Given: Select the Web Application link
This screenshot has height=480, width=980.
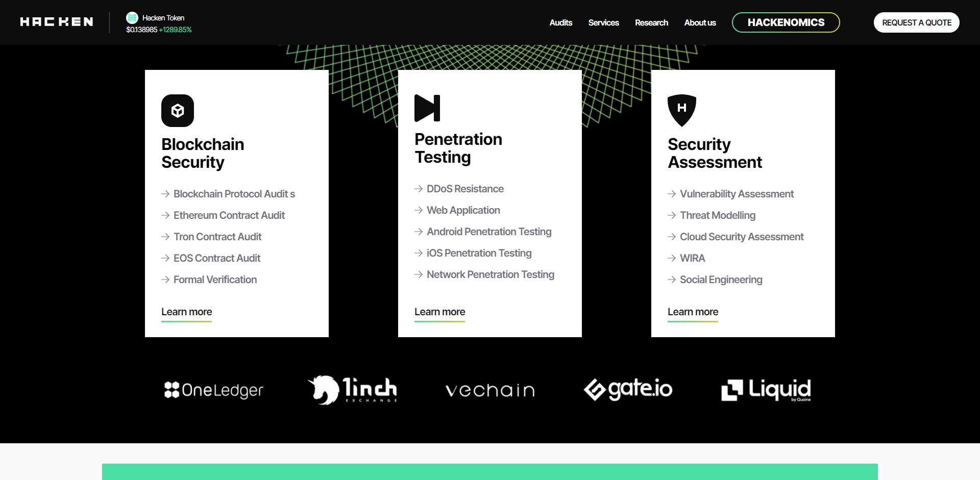Looking at the screenshot, I should (x=463, y=210).
